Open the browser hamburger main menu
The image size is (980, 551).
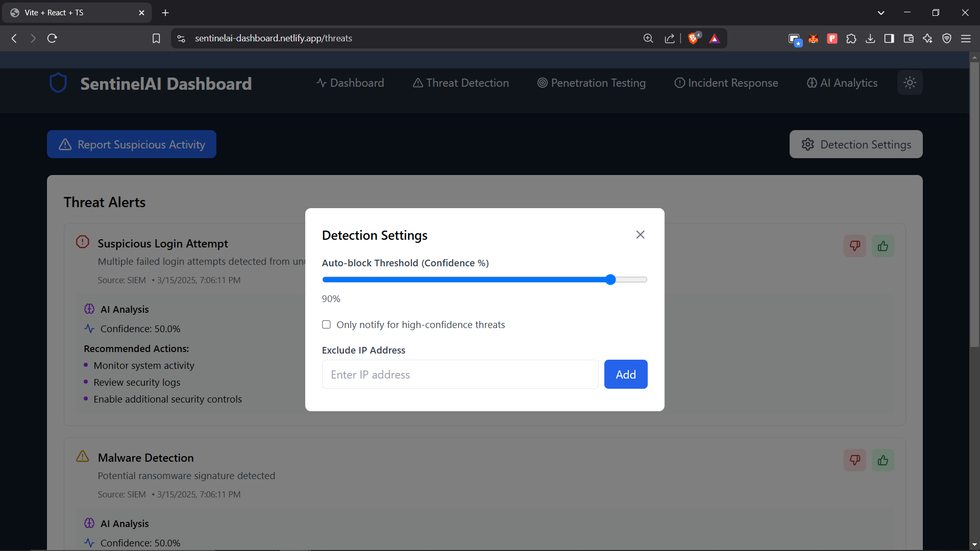pyautogui.click(x=966, y=38)
